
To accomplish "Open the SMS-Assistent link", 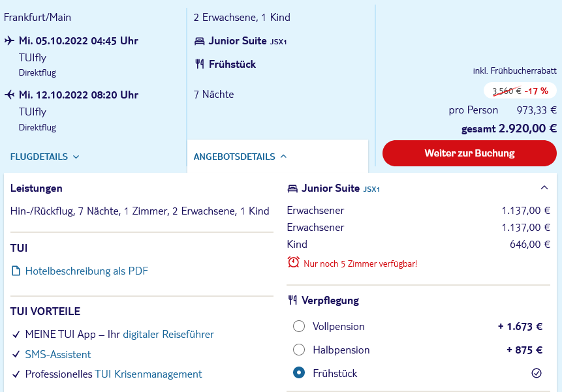I will (x=57, y=354).
